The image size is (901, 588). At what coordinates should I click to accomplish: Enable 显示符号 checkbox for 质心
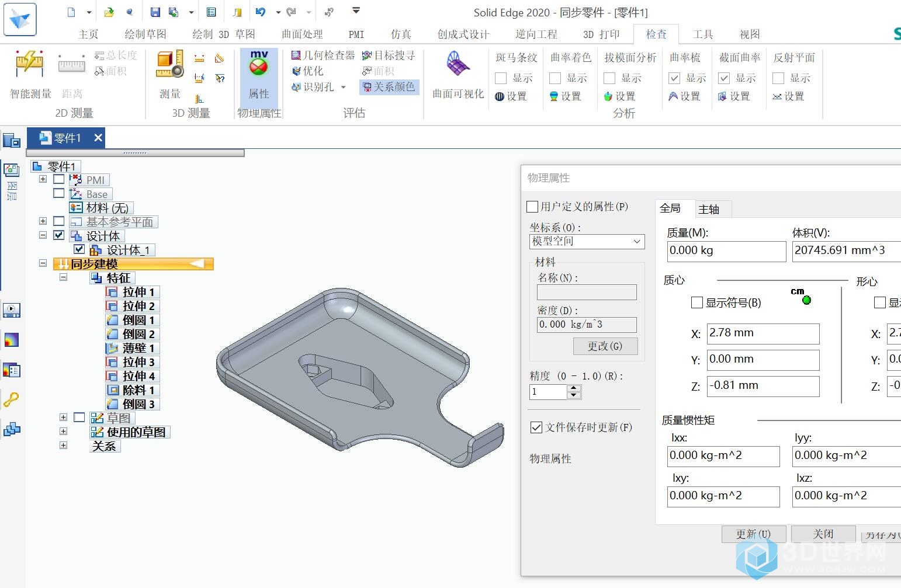(x=696, y=302)
